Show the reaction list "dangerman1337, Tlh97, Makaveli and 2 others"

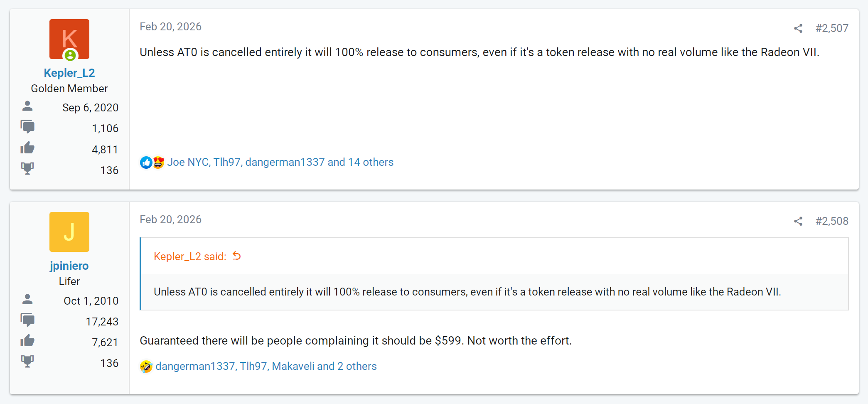266,367
